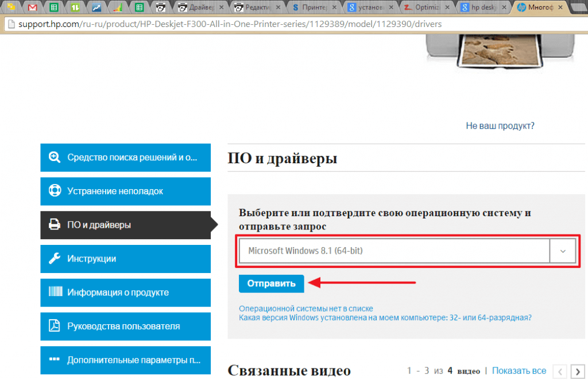Screen dimensions: 588x380
Task: Expand the operating system dropdown arrow
Action: pyautogui.click(x=563, y=251)
